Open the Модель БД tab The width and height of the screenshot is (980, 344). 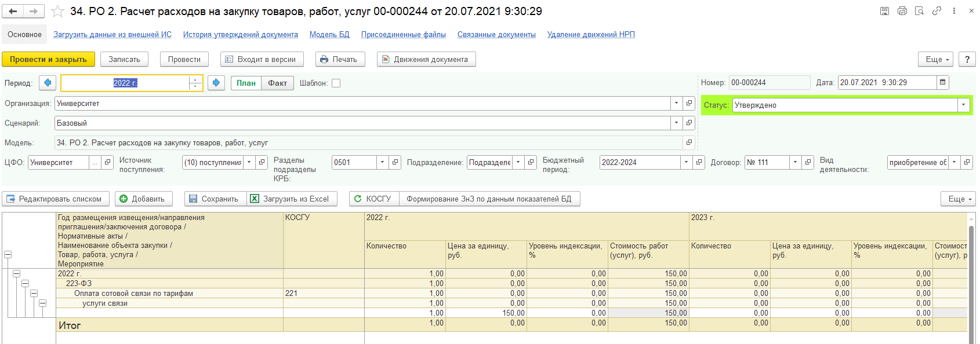(329, 35)
